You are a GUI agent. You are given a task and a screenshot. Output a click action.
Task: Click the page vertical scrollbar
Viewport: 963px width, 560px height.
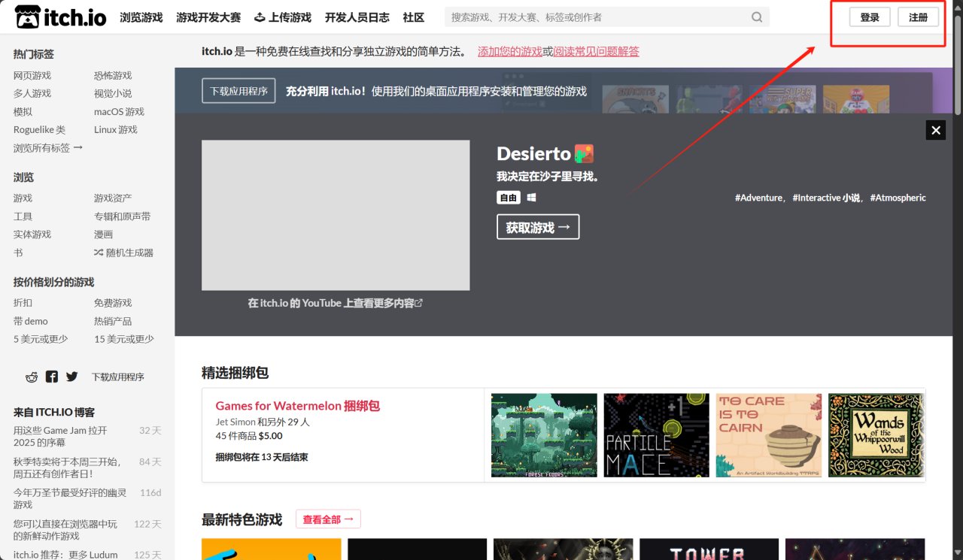(958, 64)
